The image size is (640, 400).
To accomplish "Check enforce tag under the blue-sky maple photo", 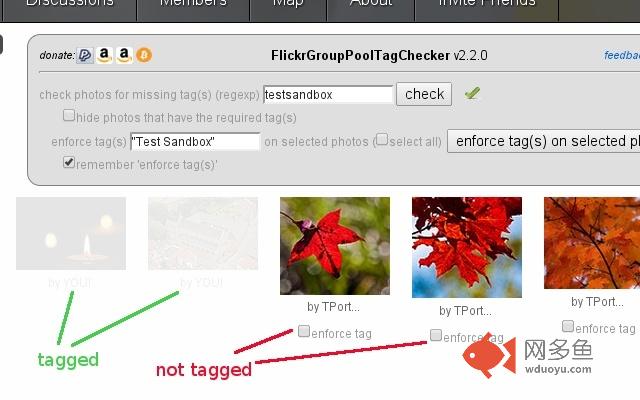I will point(436,335).
